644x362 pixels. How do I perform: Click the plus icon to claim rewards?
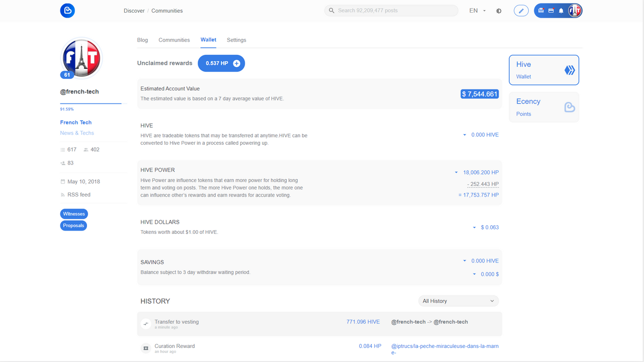236,63
